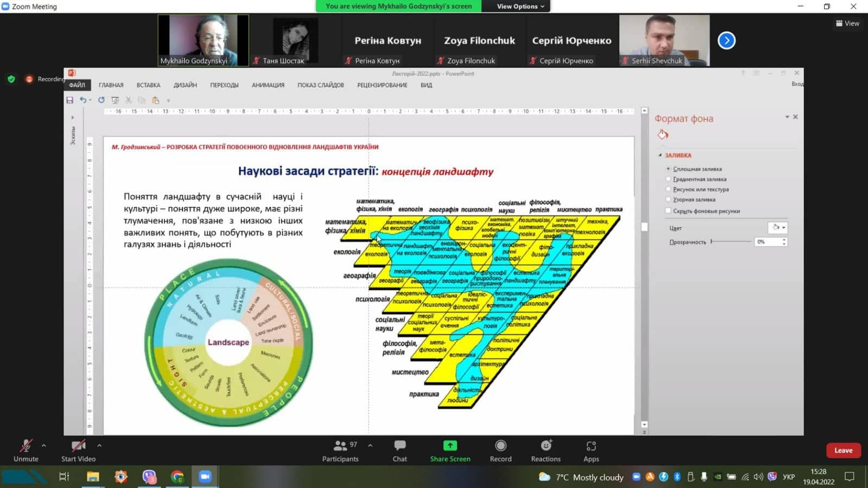This screenshot has height=488, width=868.
Task: Close the Формат фона pane
Action: [x=795, y=117]
